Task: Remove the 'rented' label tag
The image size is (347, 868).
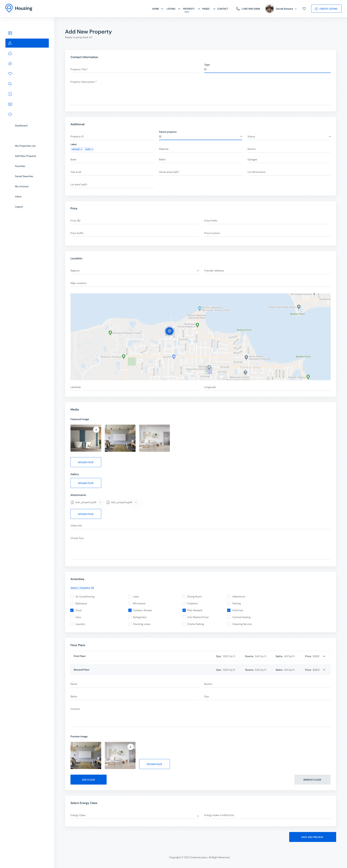Action: click(x=81, y=149)
